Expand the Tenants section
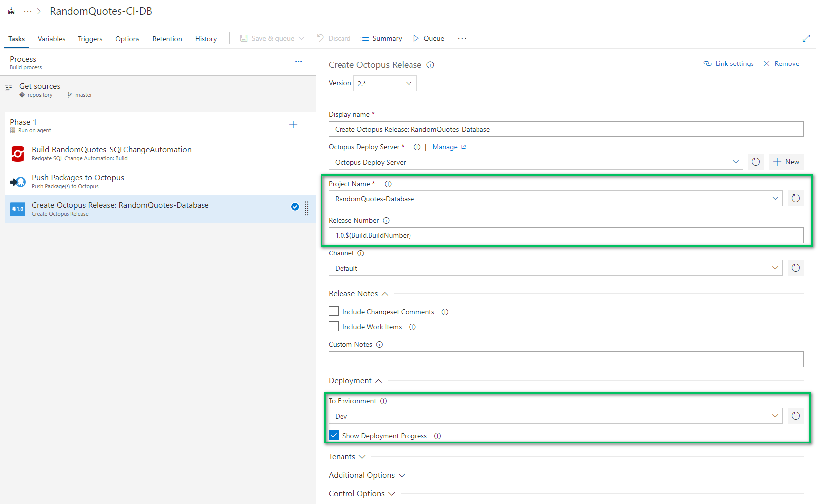Screen dimensions: 820x504 347,456
